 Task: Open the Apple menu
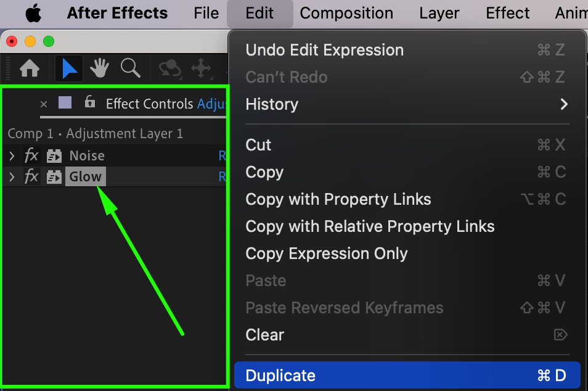[33, 13]
